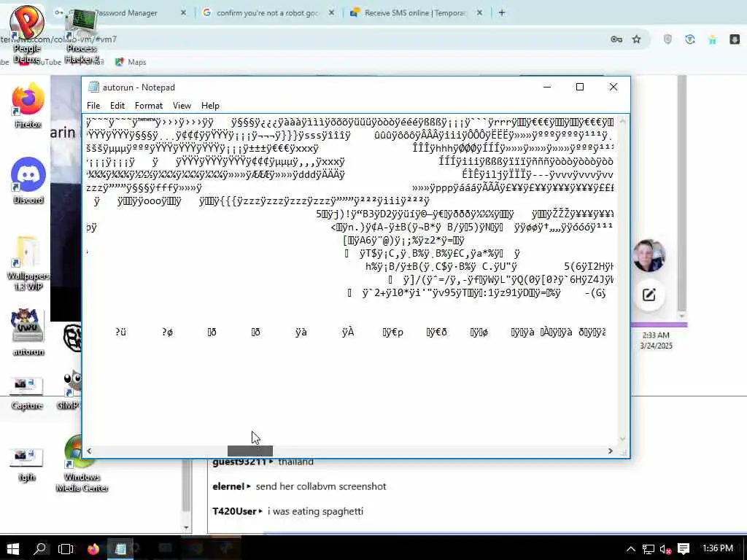Open the View menu in Notepad
Viewport: 747px width, 560px height.
[182, 106]
